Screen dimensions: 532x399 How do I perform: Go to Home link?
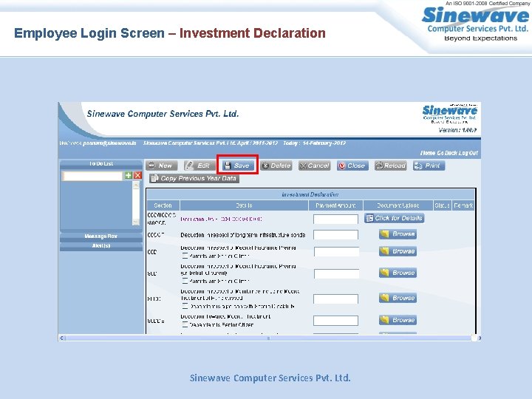point(428,153)
